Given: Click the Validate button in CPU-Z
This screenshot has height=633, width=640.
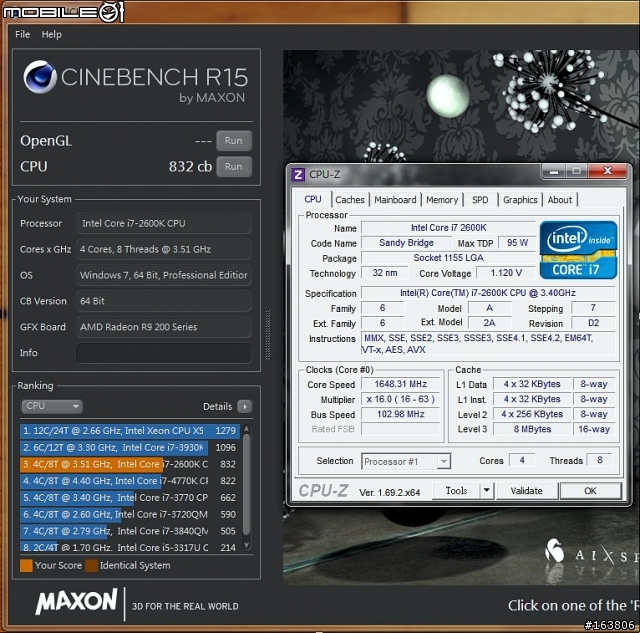Looking at the screenshot, I should pos(527,491).
